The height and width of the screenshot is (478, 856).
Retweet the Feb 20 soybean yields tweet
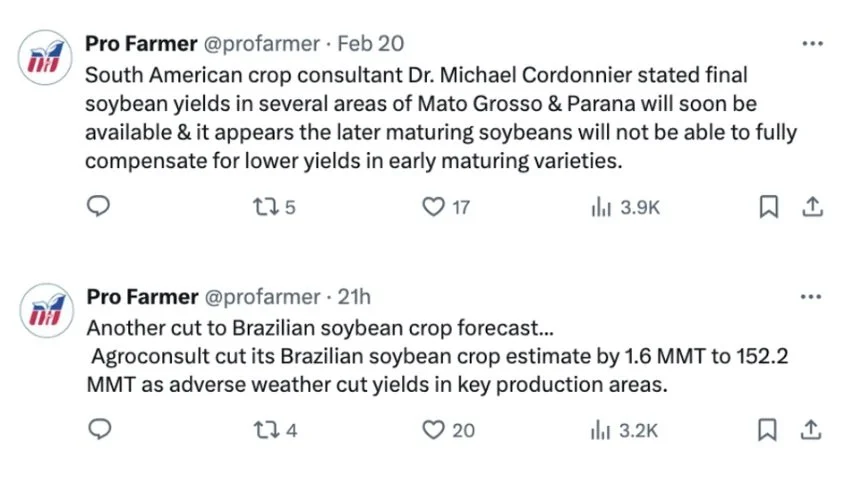274,207
